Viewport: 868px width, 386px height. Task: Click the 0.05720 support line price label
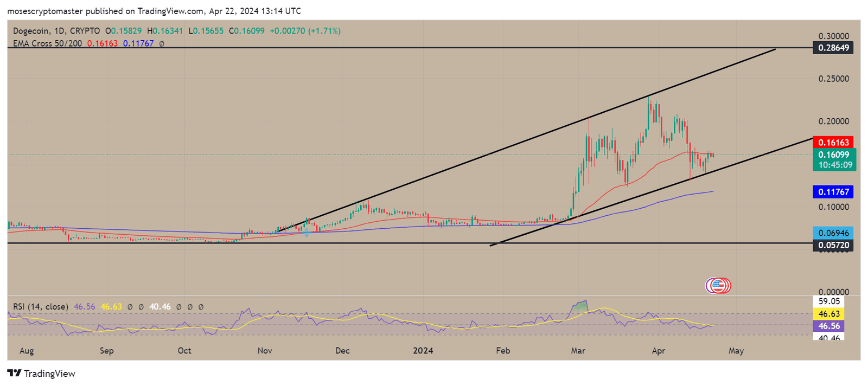click(833, 245)
